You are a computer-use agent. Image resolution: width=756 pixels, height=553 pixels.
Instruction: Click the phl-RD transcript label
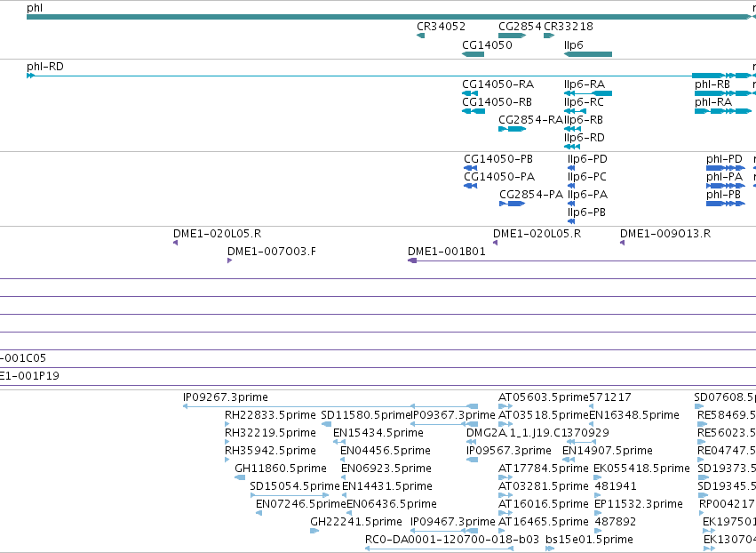tap(44, 67)
